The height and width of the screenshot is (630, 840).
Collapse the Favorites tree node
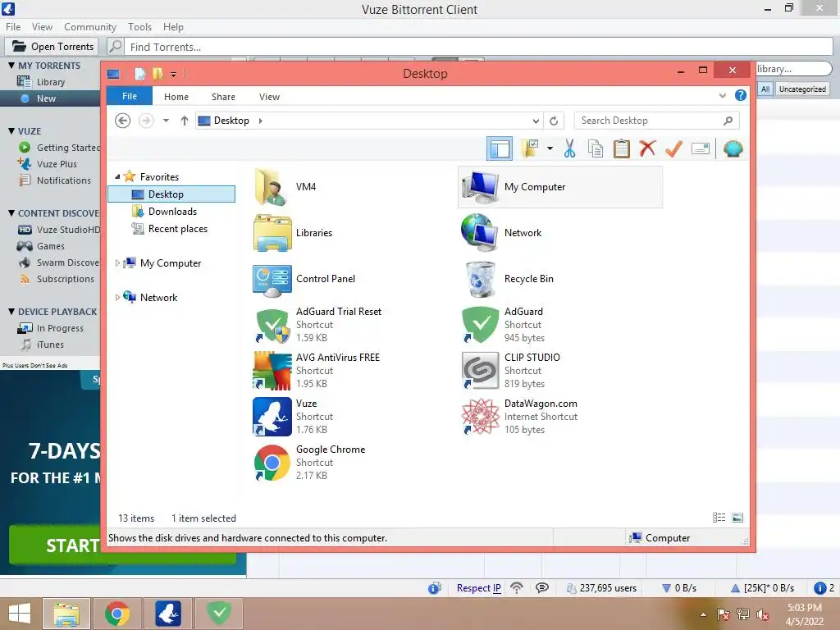click(x=117, y=176)
